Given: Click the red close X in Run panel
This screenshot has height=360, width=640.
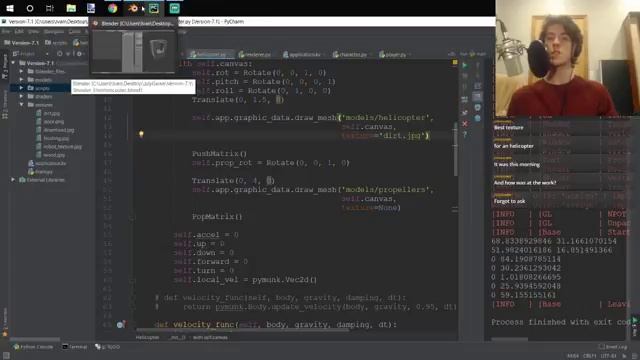Looking at the screenshot, I should (464, 123).
